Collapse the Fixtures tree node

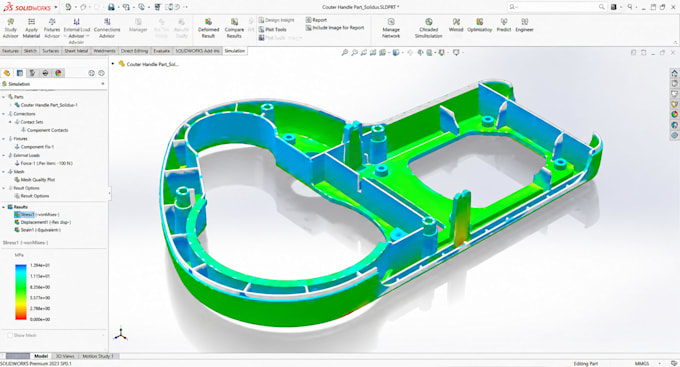4,139
